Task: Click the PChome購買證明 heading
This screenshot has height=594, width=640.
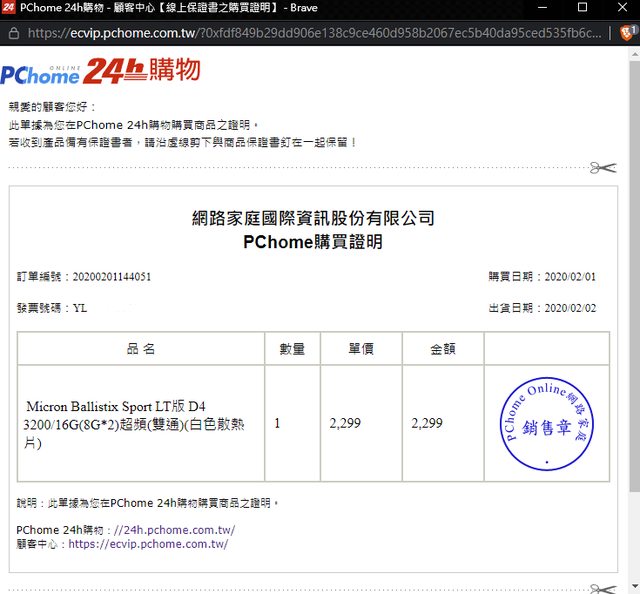Action: coord(312,242)
